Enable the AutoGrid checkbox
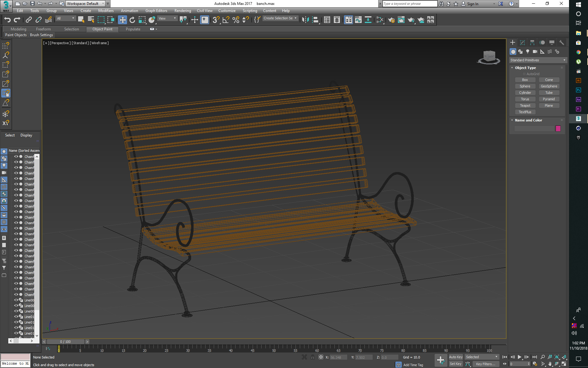 [524, 74]
